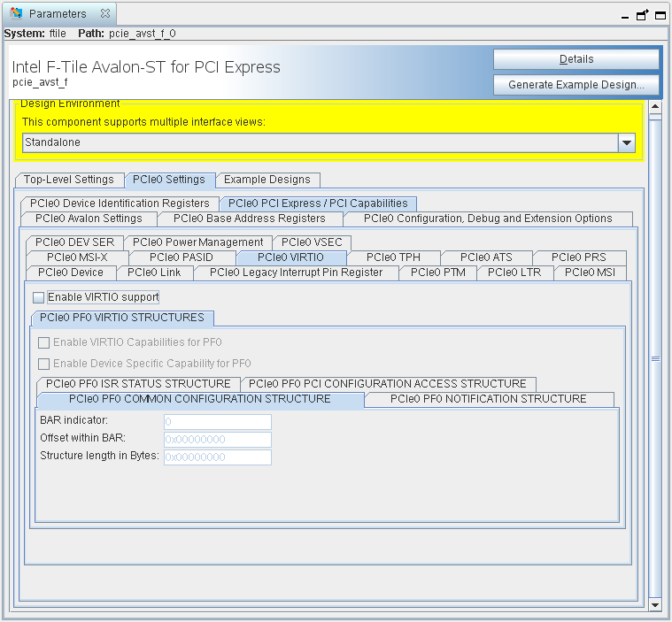
Task: Open PCIe0 Legacy Interrupt Pin Register tab
Action: click(x=296, y=273)
